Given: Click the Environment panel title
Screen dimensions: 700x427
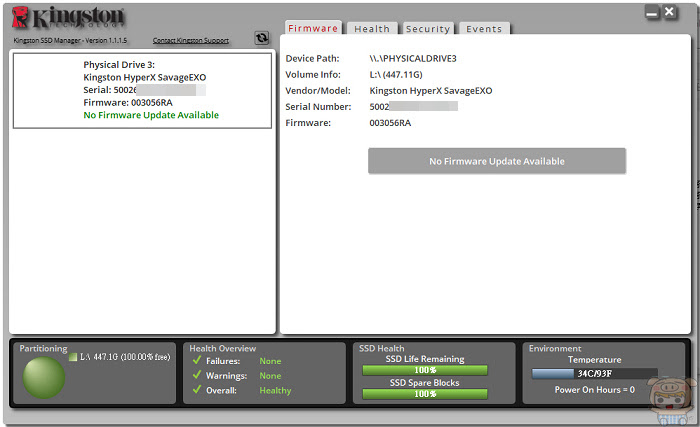Looking at the screenshot, I should point(555,348).
